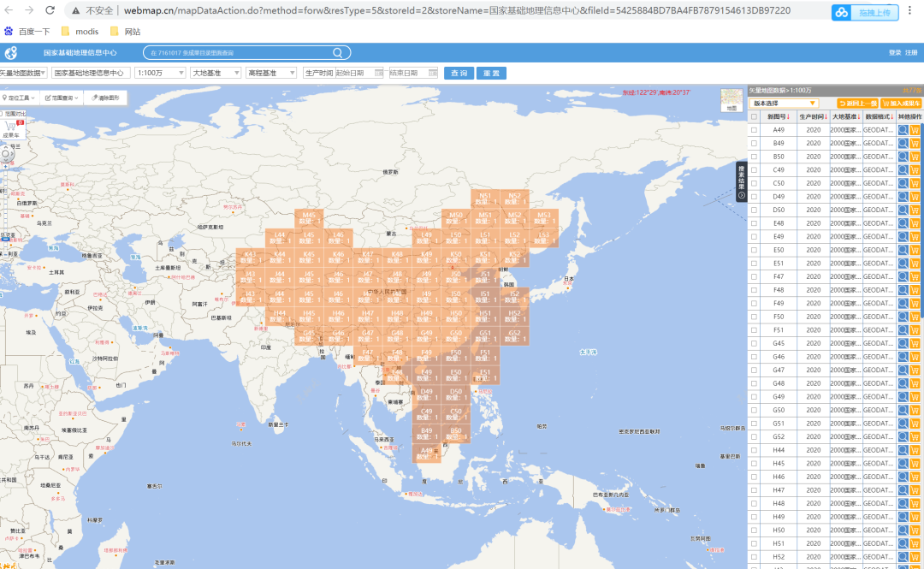
Task: Toggle the 范围对比 checkbox on the map
Action: (3, 114)
